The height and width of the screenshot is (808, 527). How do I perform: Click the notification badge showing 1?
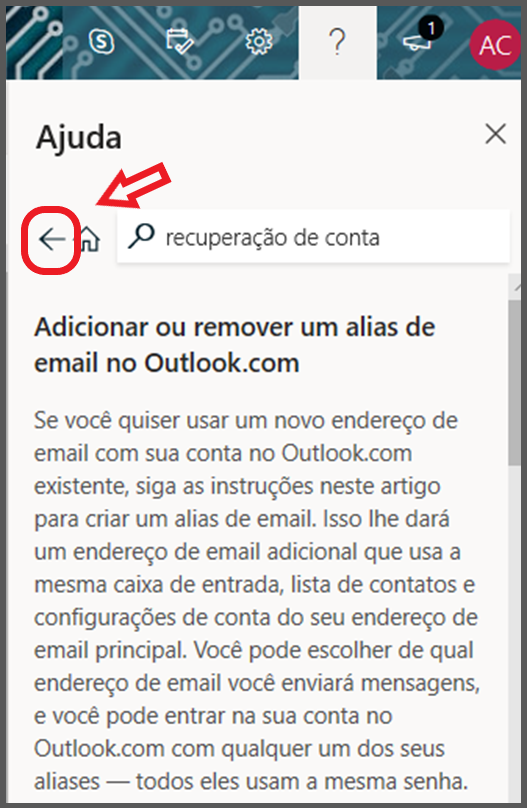click(x=431, y=28)
